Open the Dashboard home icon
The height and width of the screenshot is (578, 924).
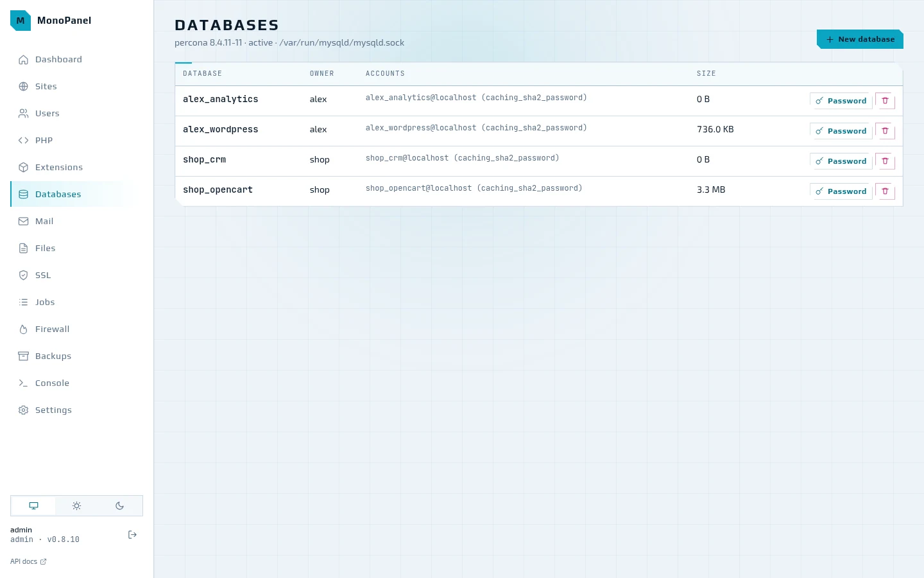click(24, 60)
